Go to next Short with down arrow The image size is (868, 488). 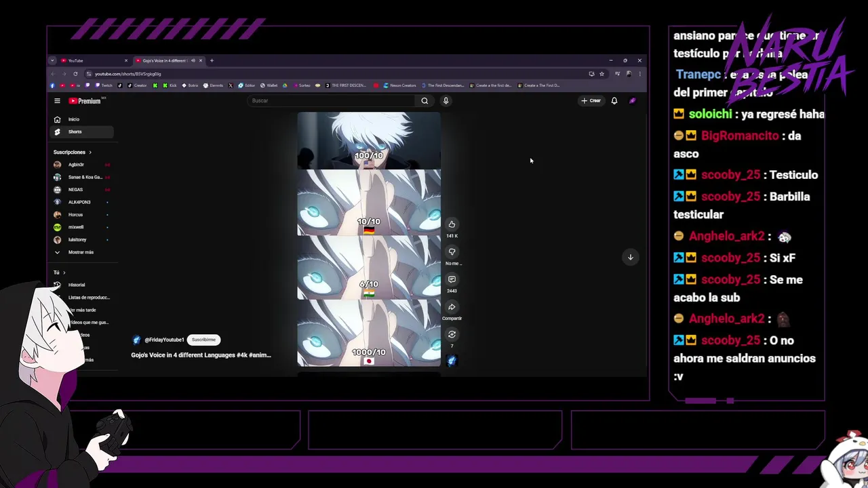(x=630, y=257)
